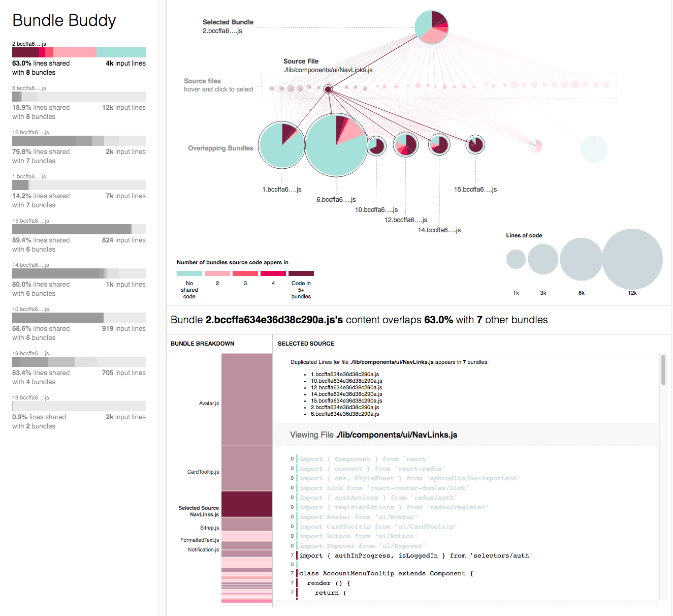The image size is (673, 616).
Task: Click the 14.bccffa6 overlapping bundle pie
Action: tap(439, 145)
